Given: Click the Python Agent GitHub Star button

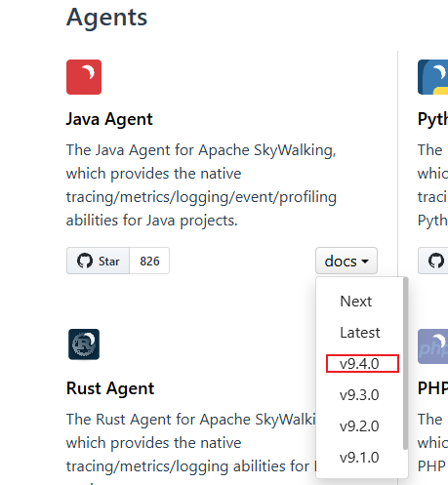Looking at the screenshot, I should [433, 261].
